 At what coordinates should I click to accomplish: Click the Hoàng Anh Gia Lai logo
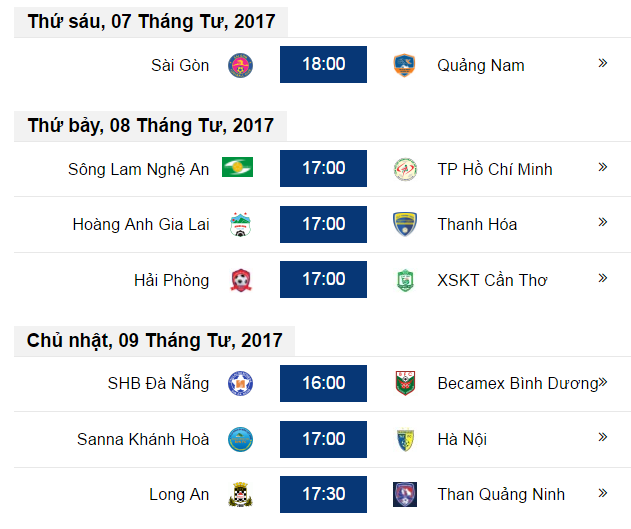[240, 224]
